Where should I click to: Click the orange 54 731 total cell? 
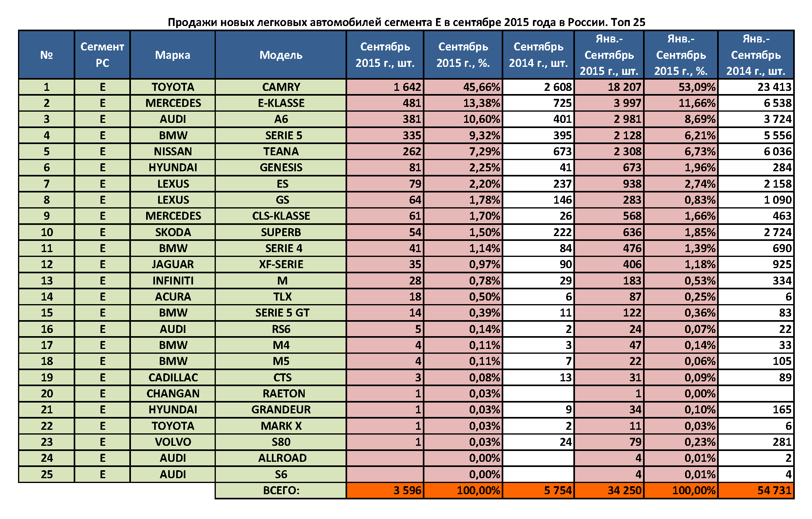(756, 490)
